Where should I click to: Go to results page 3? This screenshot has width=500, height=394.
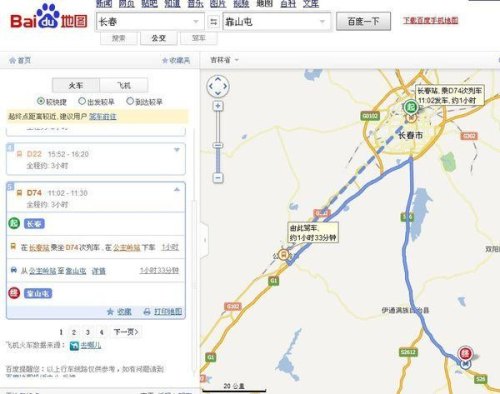coord(88,332)
